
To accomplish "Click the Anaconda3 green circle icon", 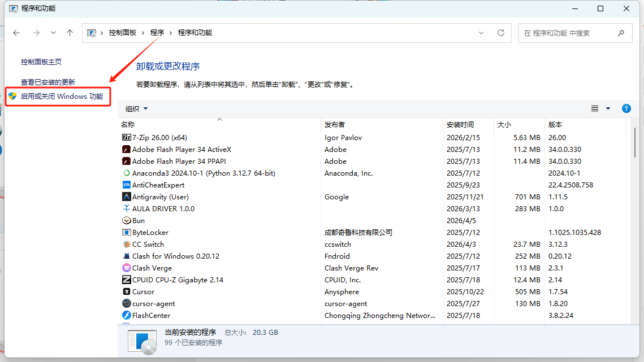I will [127, 173].
